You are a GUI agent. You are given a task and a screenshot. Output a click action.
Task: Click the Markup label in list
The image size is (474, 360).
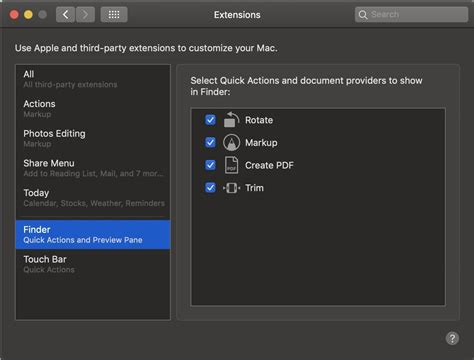point(261,143)
